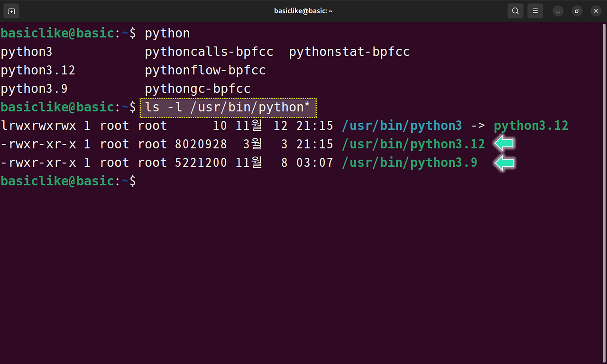Click the ls -l /usr/bin/python* command
Image resolution: width=607 pixels, height=364 pixels.
click(228, 108)
